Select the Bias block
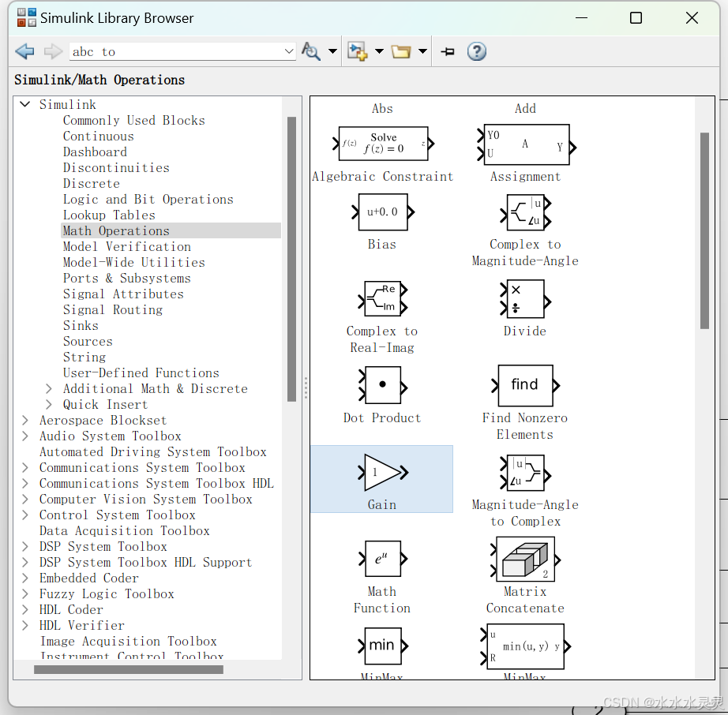This screenshot has width=728, height=715. [383, 212]
